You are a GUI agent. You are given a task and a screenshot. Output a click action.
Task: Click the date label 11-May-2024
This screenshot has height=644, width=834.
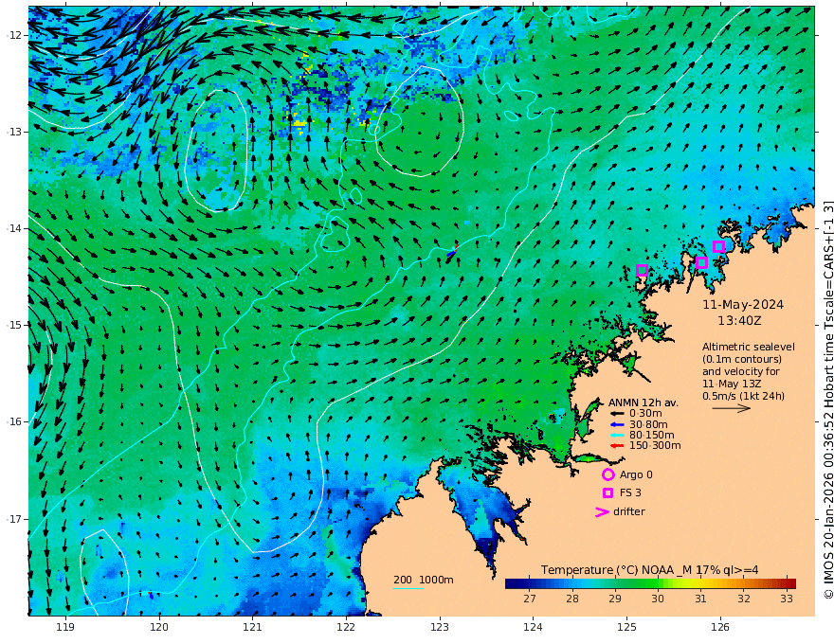click(743, 304)
